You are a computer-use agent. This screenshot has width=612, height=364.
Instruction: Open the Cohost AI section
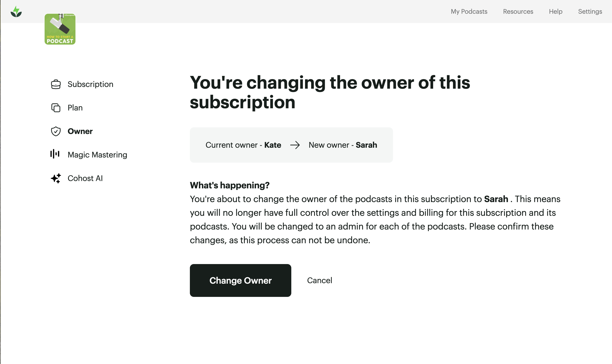point(85,178)
